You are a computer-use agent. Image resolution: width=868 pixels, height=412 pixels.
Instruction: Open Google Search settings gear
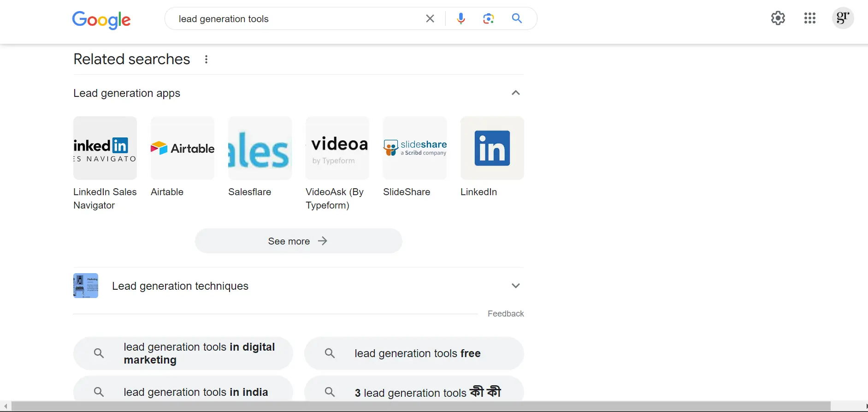pyautogui.click(x=778, y=18)
